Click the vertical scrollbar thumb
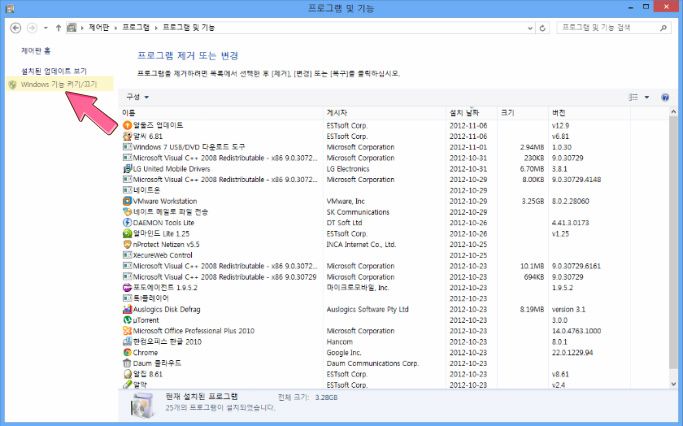 point(673,244)
